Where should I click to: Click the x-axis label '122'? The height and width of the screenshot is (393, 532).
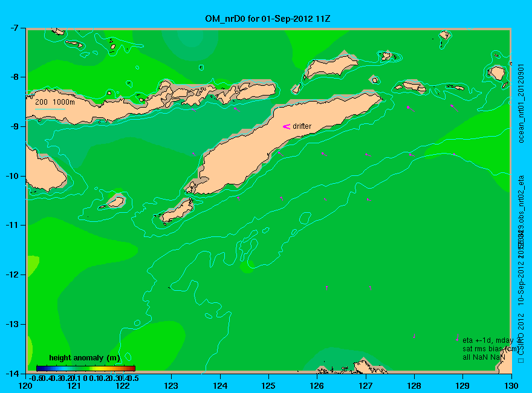coord(123,386)
